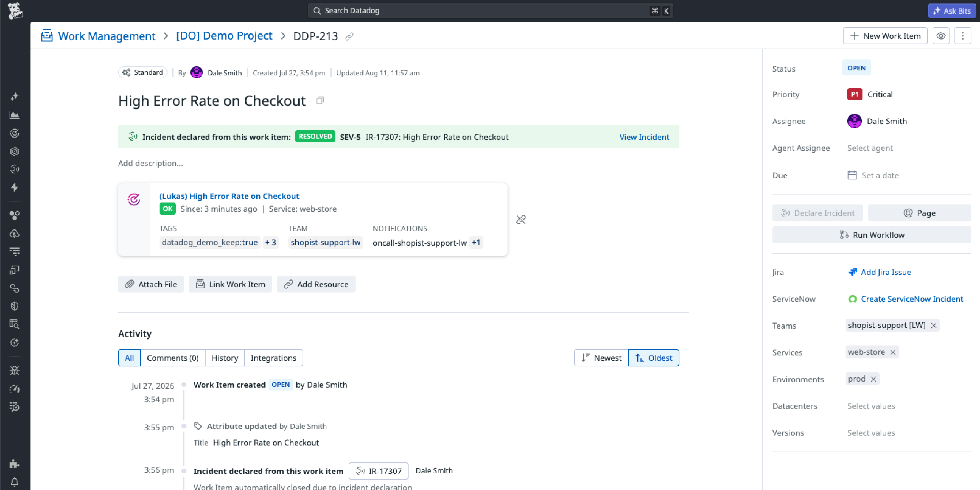Click the Dale Smith assignee avatar
Image resolution: width=980 pixels, height=490 pixels.
(x=854, y=121)
